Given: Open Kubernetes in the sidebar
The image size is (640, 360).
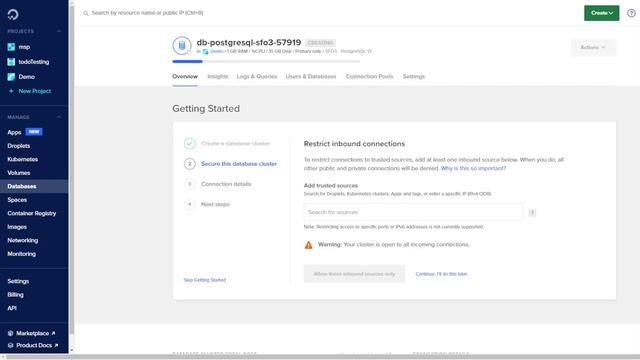Looking at the screenshot, I should tap(22, 159).
